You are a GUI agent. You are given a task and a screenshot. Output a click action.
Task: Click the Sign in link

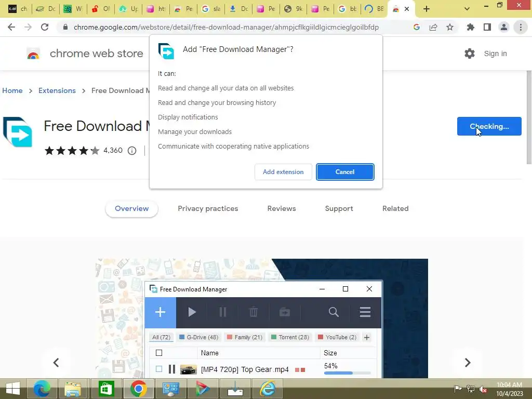pos(495,54)
